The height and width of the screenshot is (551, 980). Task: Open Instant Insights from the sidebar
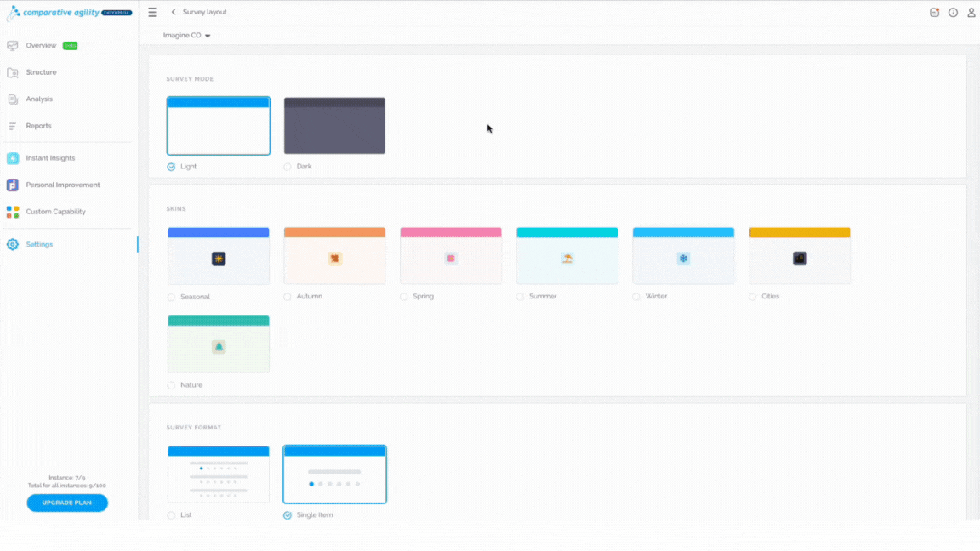click(50, 158)
